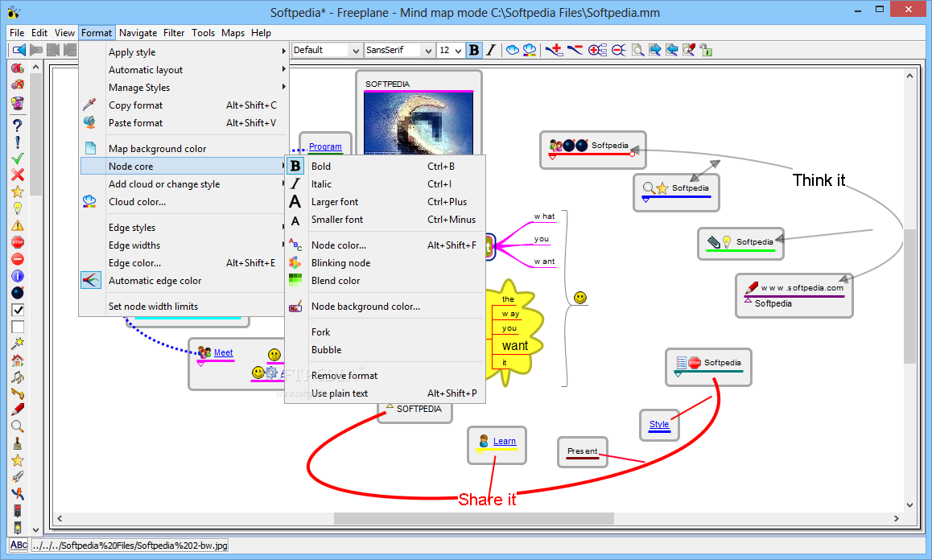Toggle Blinking node option
The height and width of the screenshot is (560, 932).
386,263
